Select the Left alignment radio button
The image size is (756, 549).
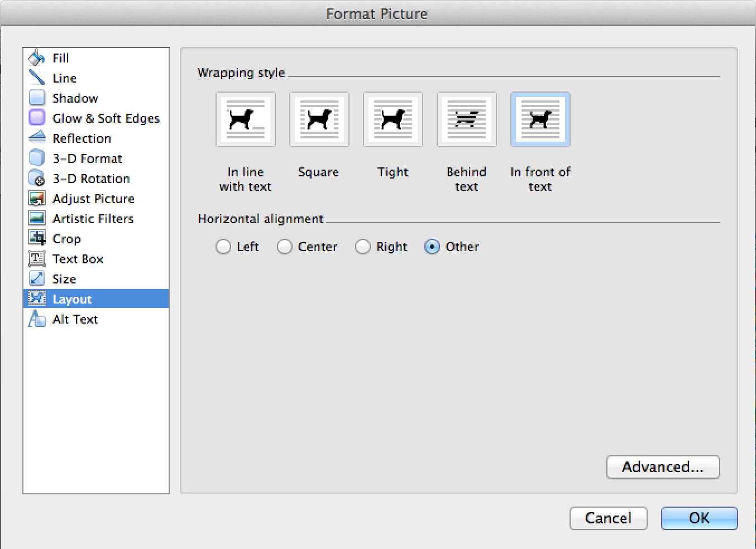(x=223, y=247)
